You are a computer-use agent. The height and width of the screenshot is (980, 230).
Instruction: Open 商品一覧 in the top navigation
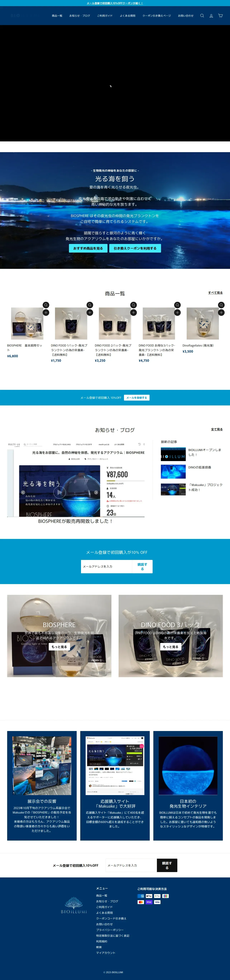click(57, 16)
